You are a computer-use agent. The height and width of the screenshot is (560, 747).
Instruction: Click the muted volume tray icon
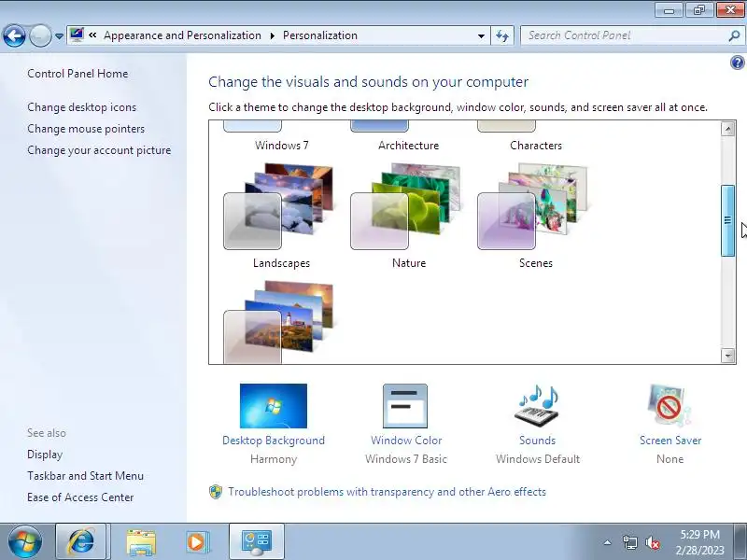click(x=653, y=542)
